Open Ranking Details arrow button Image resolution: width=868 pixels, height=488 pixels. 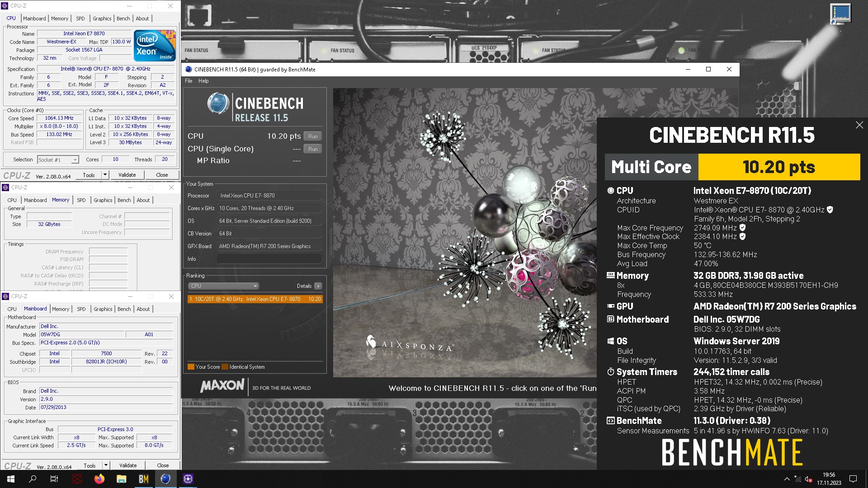click(318, 286)
